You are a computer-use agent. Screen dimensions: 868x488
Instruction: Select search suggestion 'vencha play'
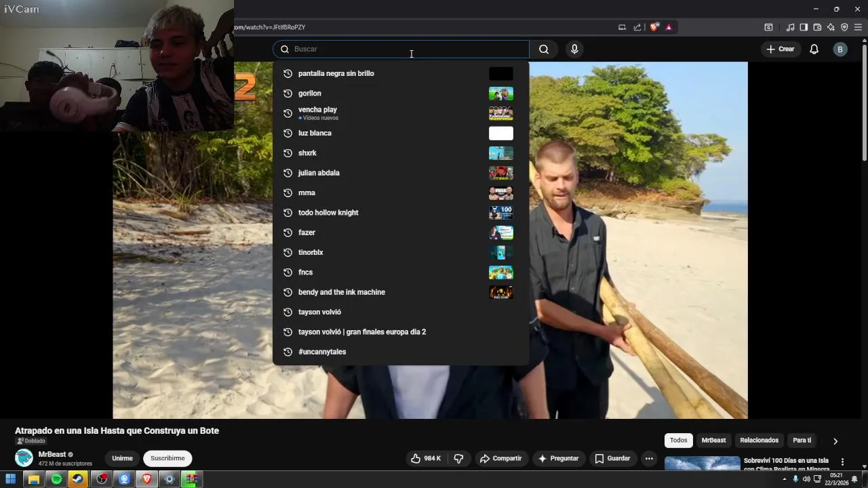point(401,113)
